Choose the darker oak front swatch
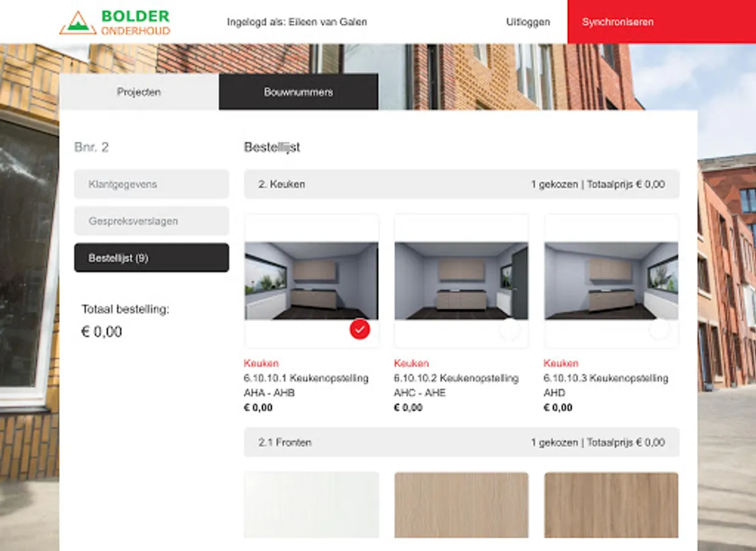 click(612, 505)
